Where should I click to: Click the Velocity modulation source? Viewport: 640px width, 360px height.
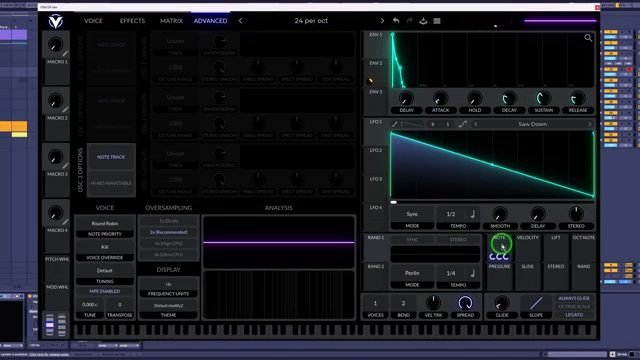pos(527,248)
